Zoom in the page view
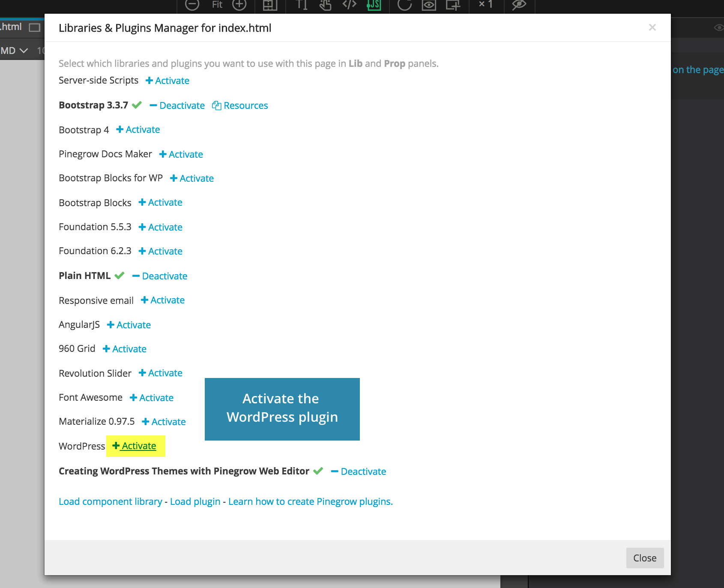This screenshot has width=724, height=588. click(239, 5)
